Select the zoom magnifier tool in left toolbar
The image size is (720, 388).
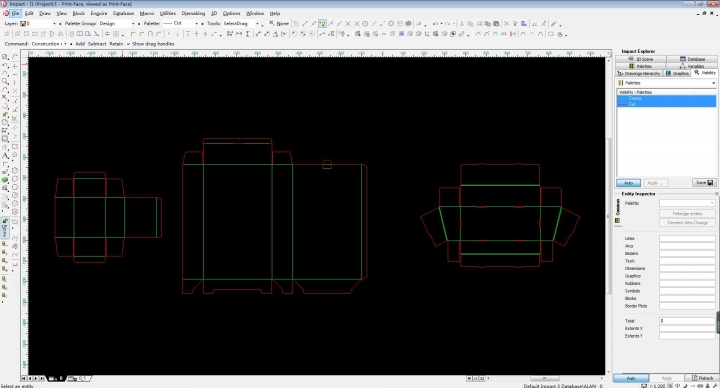click(x=5, y=81)
